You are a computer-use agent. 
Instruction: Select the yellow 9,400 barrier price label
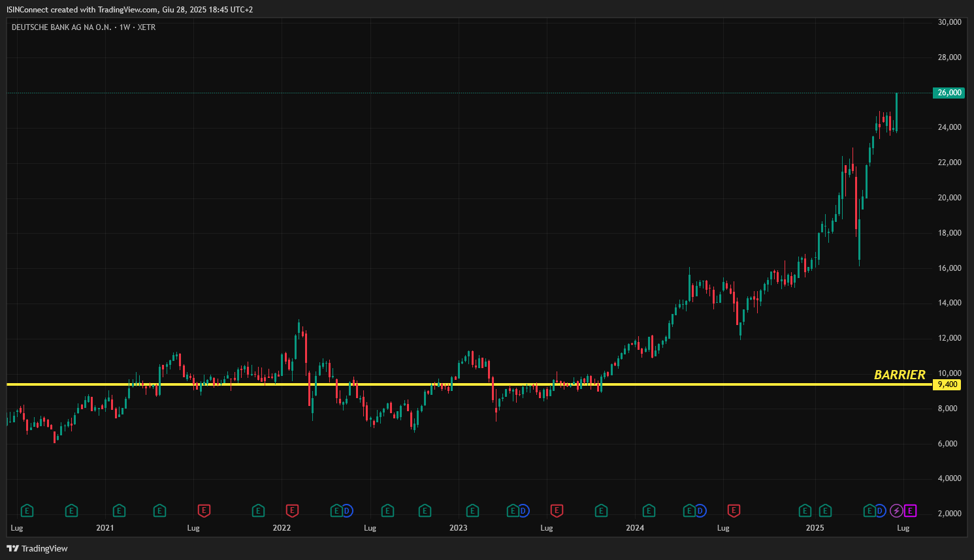[x=947, y=384]
